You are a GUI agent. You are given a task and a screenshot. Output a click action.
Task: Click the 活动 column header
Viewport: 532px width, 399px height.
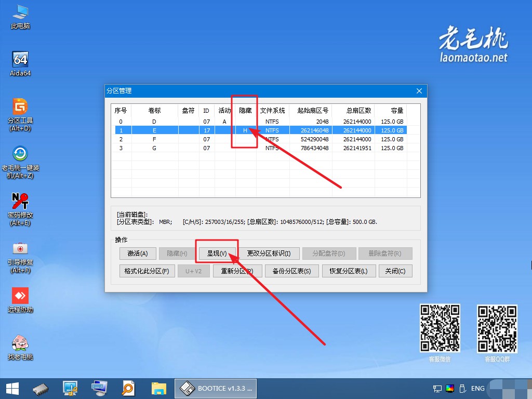click(x=224, y=111)
